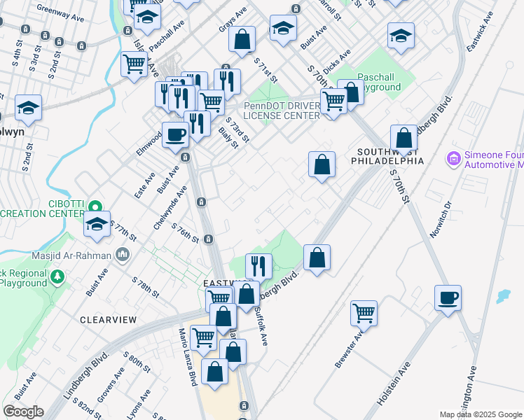Open the school marker beside Paschall Ave
Screen dimensions: 524x420
coord(147,17)
